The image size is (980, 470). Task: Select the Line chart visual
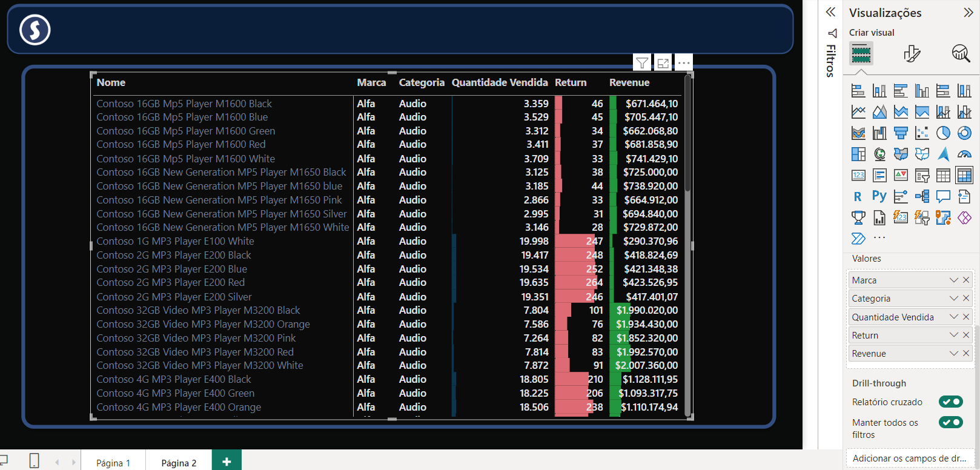coord(858,112)
